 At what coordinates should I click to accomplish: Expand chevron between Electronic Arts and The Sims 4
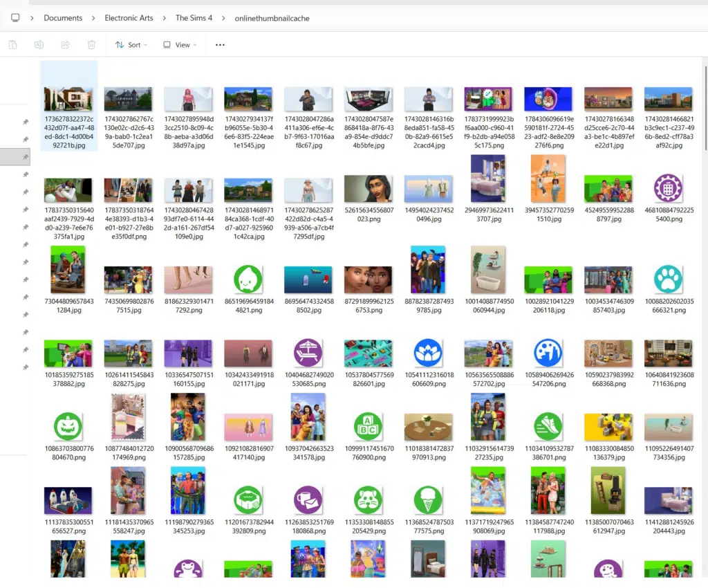(165, 18)
